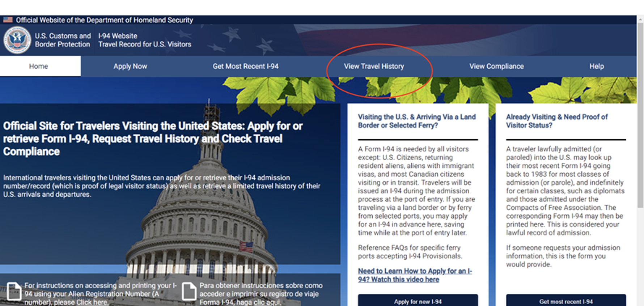The image size is (644, 306).
Task: Click the 'Visiting the U.S. & Arriving' card heading
Action: tap(417, 121)
